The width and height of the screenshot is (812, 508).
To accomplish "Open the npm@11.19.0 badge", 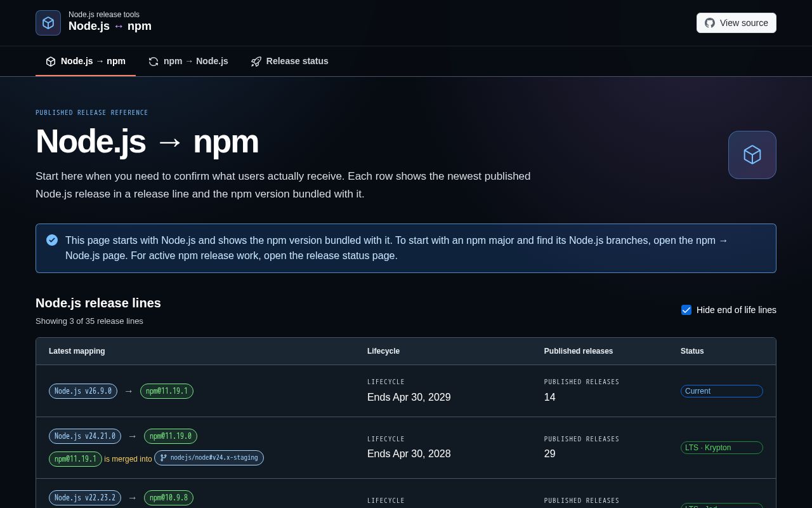I will click(171, 436).
